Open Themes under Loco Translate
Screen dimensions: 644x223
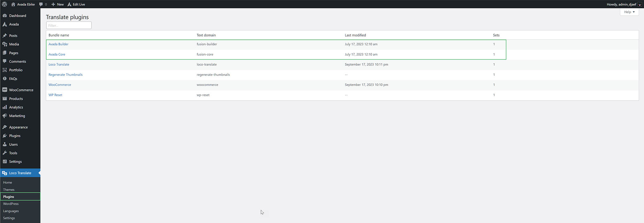point(9,190)
